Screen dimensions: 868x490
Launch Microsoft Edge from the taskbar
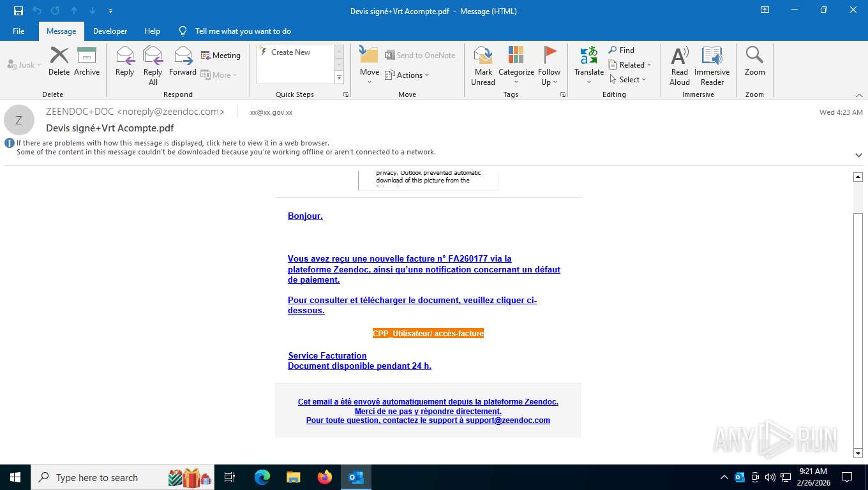click(262, 477)
